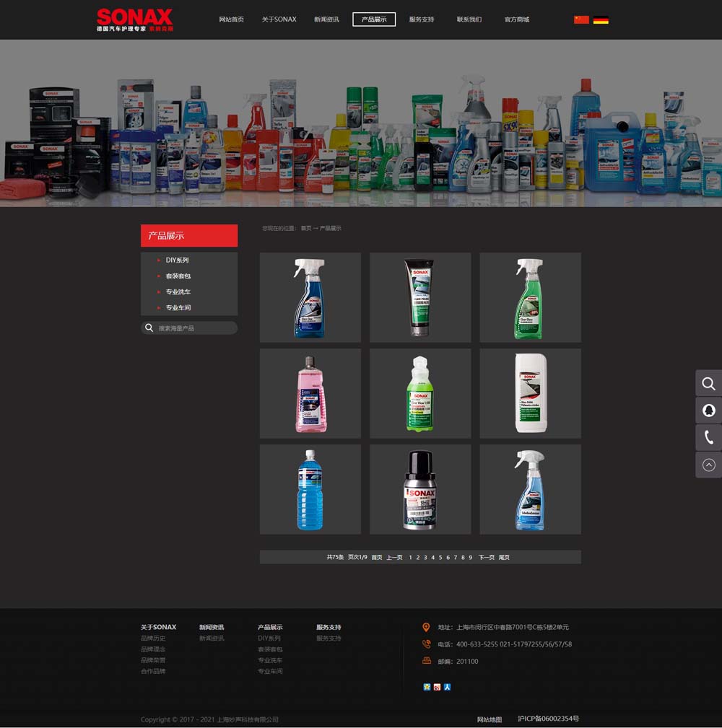Open the 沪ICP备06002354号 registration link
722x728 pixels.
click(548, 719)
